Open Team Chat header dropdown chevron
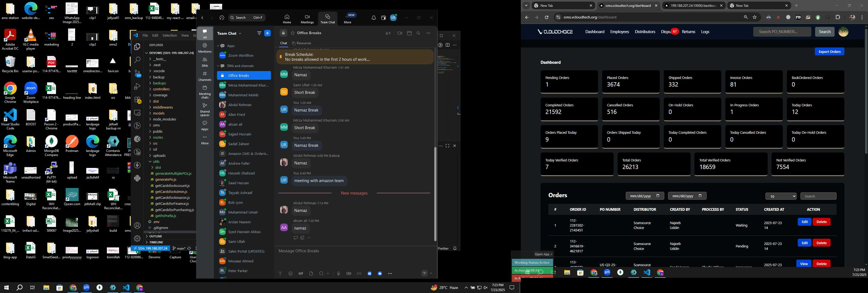868x293 pixels. [240, 33]
